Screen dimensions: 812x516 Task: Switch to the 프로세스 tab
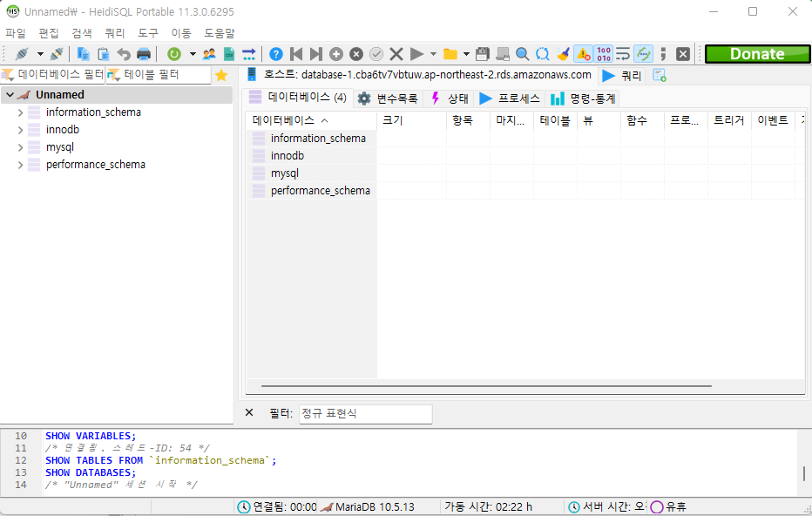[x=510, y=98]
